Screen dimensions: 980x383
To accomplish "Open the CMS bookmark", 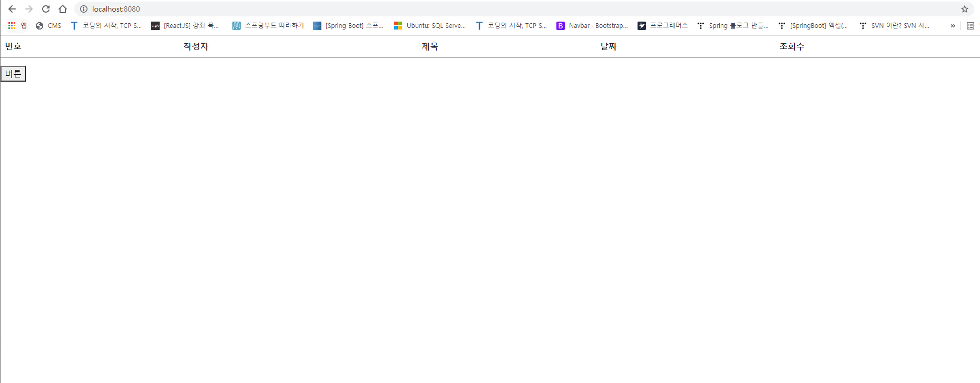I will pos(48,25).
